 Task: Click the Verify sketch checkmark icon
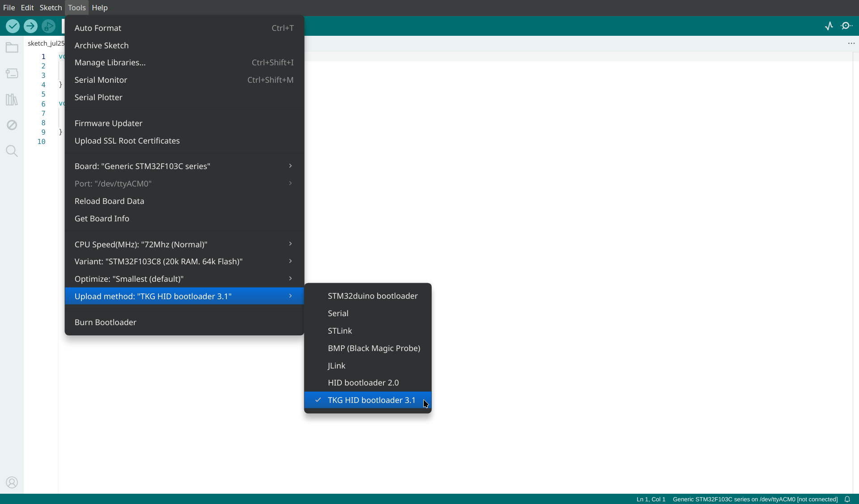pyautogui.click(x=13, y=26)
